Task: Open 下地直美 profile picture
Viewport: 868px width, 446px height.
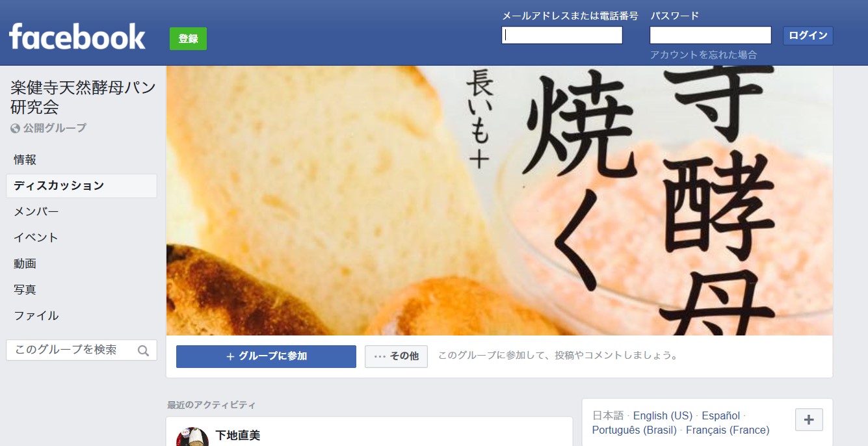Action: pyautogui.click(x=192, y=437)
